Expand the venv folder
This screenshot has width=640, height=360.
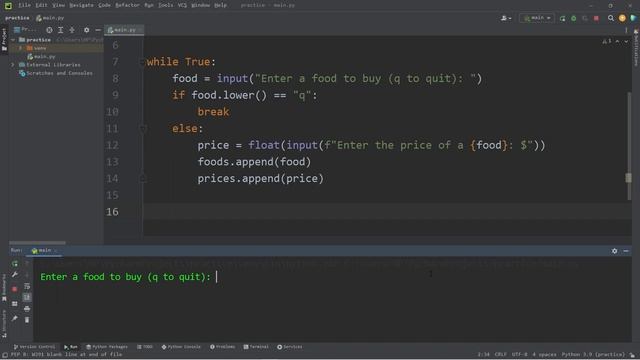tap(20, 48)
